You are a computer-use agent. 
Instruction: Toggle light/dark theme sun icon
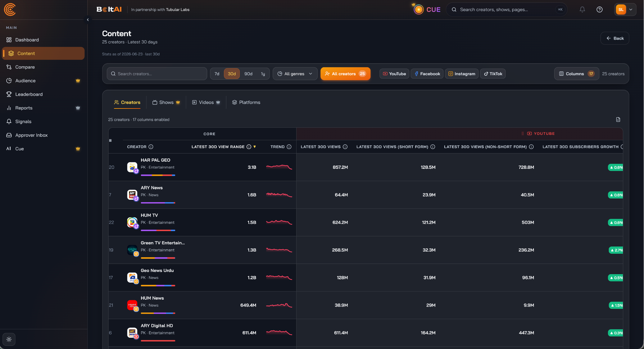[9, 339]
